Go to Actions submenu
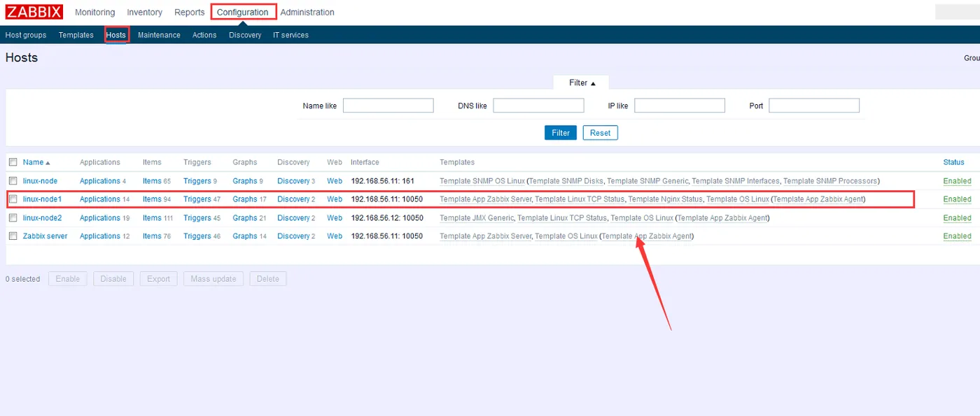The width and height of the screenshot is (980, 416). point(204,35)
